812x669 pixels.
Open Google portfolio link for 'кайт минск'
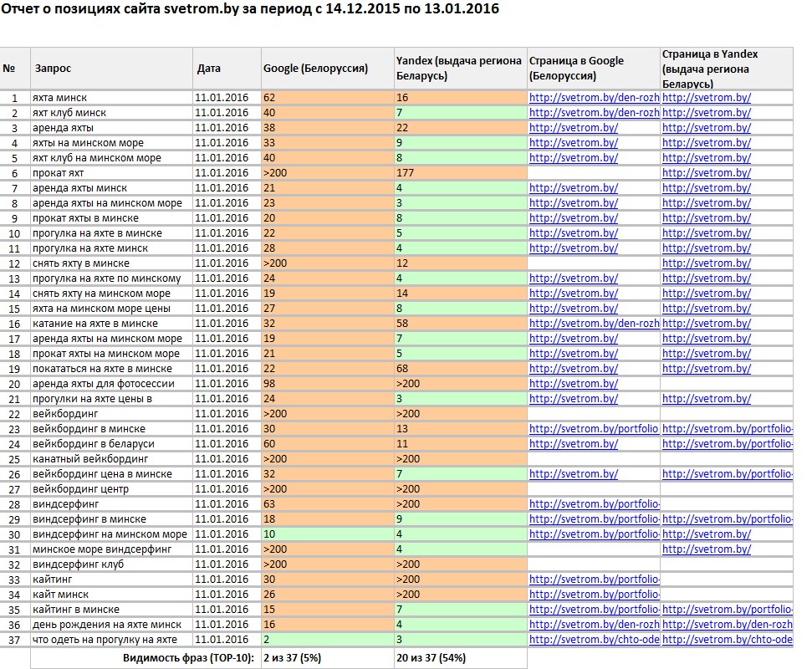pos(594,594)
